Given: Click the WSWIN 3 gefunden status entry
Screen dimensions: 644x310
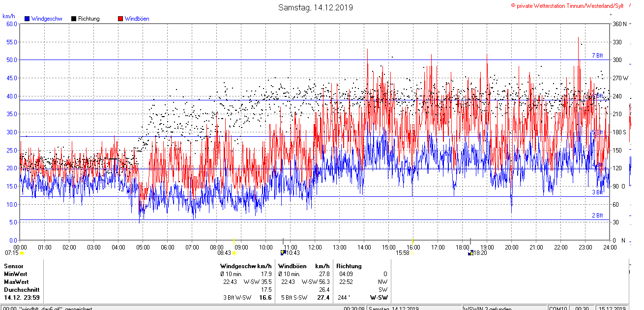Looking at the screenshot, I should click(487, 309).
